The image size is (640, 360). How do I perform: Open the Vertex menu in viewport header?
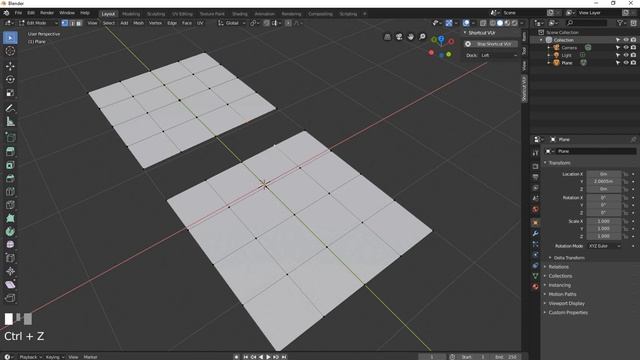tap(155, 23)
